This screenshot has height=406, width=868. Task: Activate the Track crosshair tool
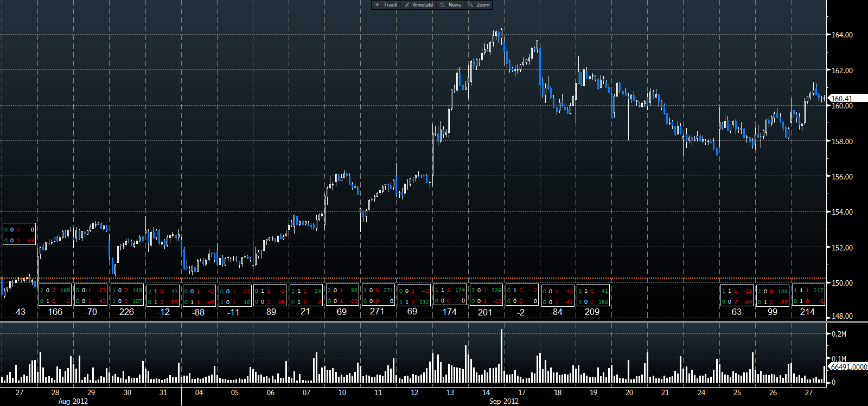click(386, 5)
